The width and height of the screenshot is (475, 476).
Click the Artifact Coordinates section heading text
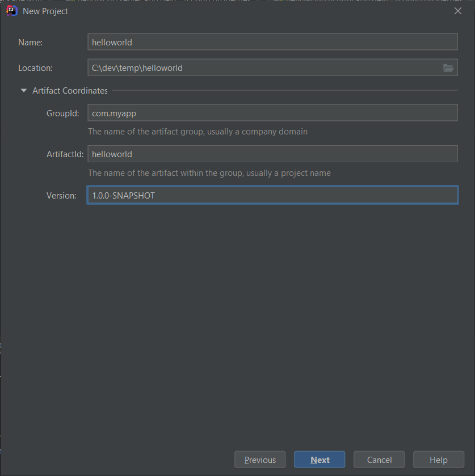click(x=70, y=90)
